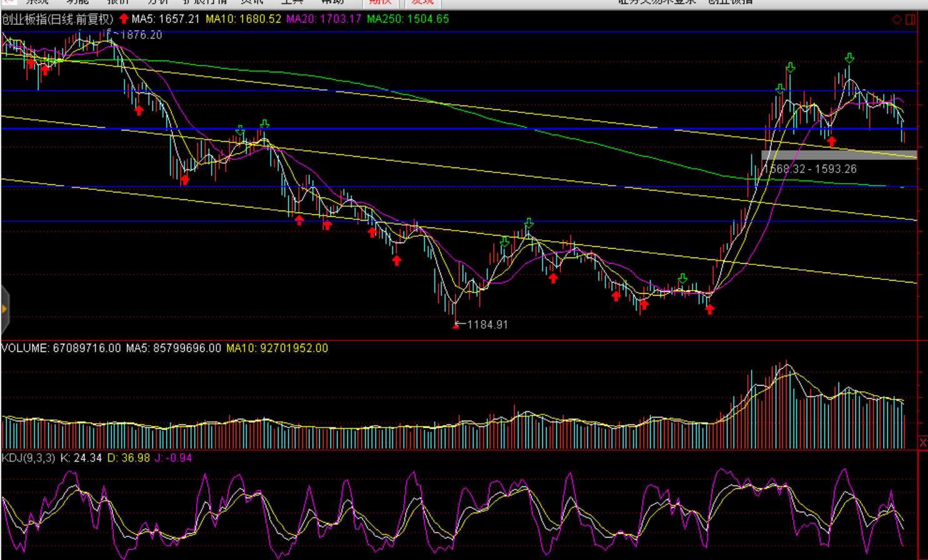Click the green down-arrow above the rightmost price peak
The image size is (928, 560).
click(849, 58)
